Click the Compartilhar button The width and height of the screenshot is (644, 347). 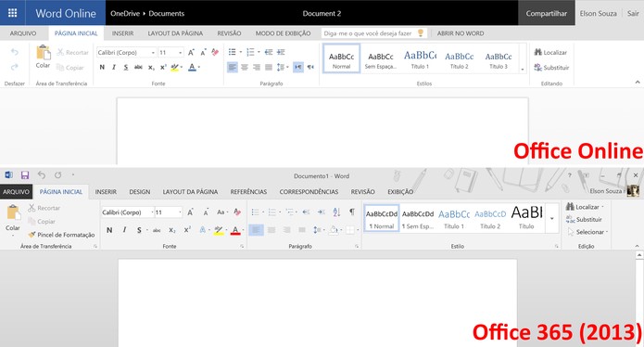[547, 13]
